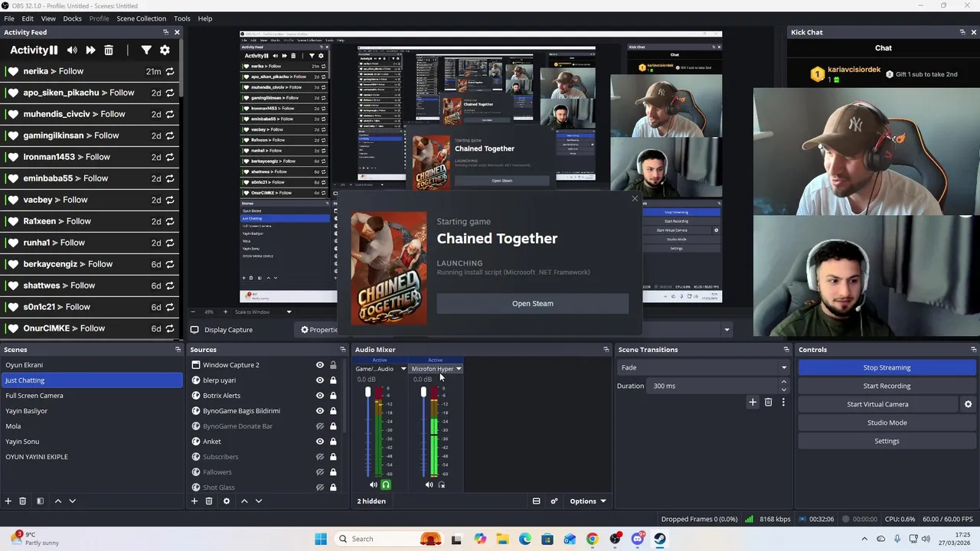Image resolution: width=980 pixels, height=551 pixels.
Task: Click Open Steam in launch dialog
Action: coord(533,304)
